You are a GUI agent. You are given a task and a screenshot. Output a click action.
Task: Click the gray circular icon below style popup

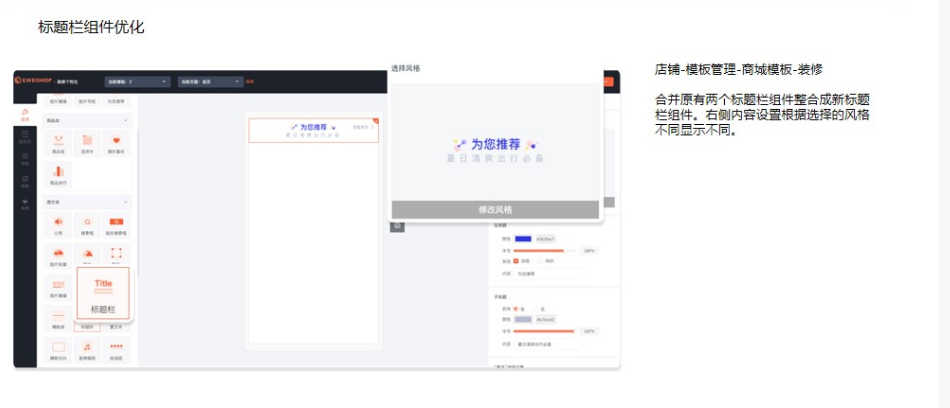tap(397, 226)
